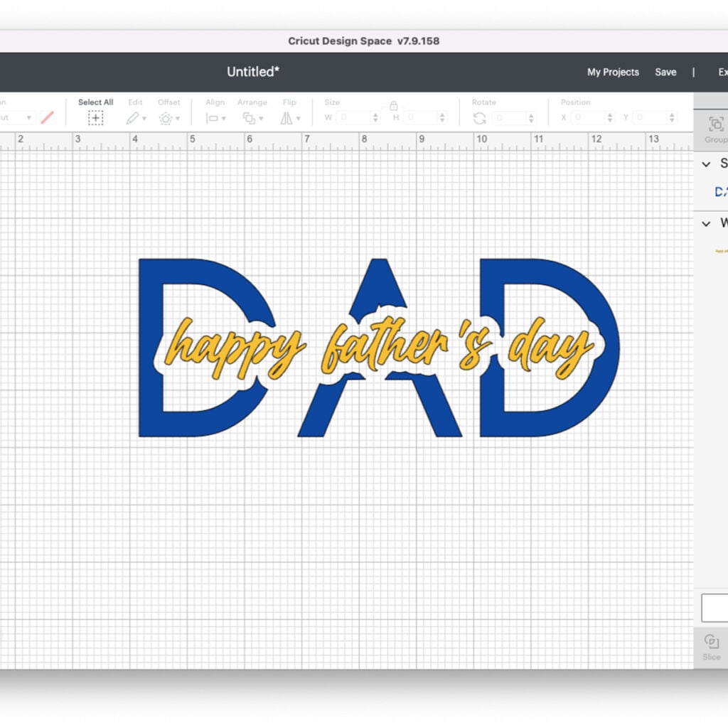
Task: Select the yellow happy father's day text
Action: [378, 348]
